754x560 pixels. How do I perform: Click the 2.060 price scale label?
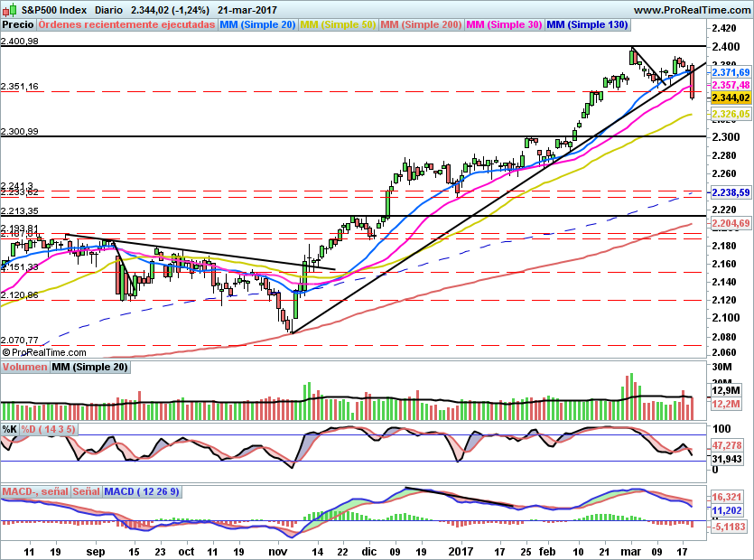coord(723,352)
